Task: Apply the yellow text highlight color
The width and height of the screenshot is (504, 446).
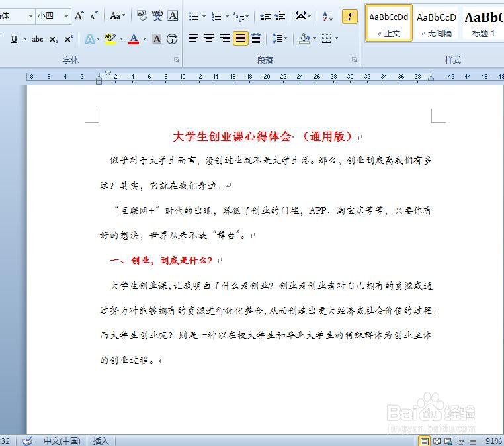Action: [x=110, y=39]
